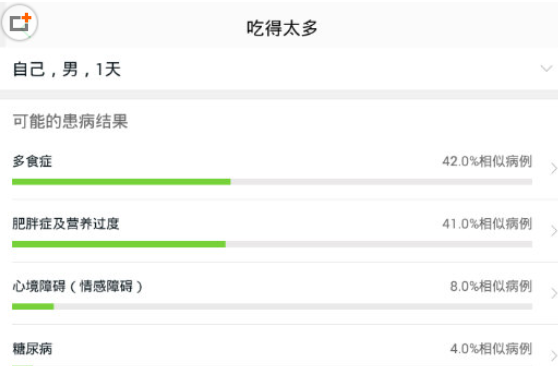
Task: Click the 肥胖症及营养过度 progress bar
Action: click(272, 244)
